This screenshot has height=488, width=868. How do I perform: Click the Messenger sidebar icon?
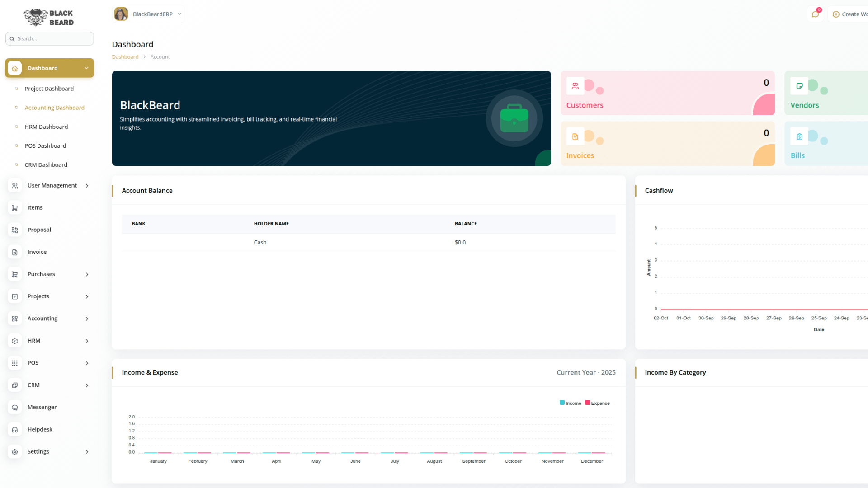click(15, 407)
